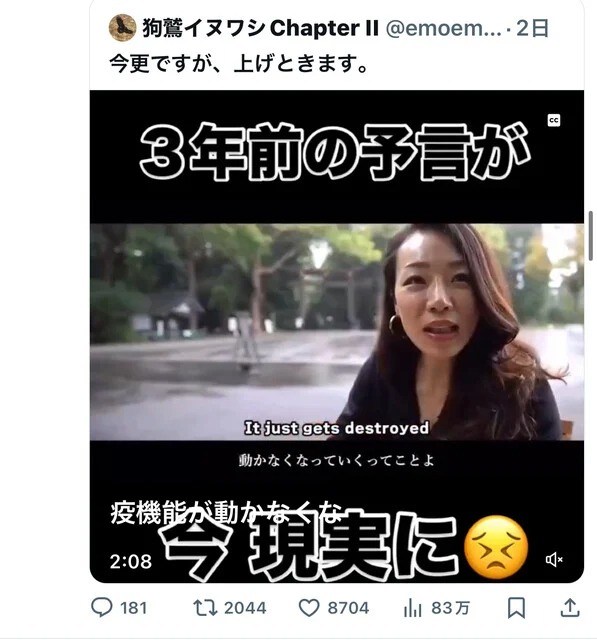Viewport: 597px width, 640px height.
Task: Toggle closed captions with CC badge
Action: point(553,120)
